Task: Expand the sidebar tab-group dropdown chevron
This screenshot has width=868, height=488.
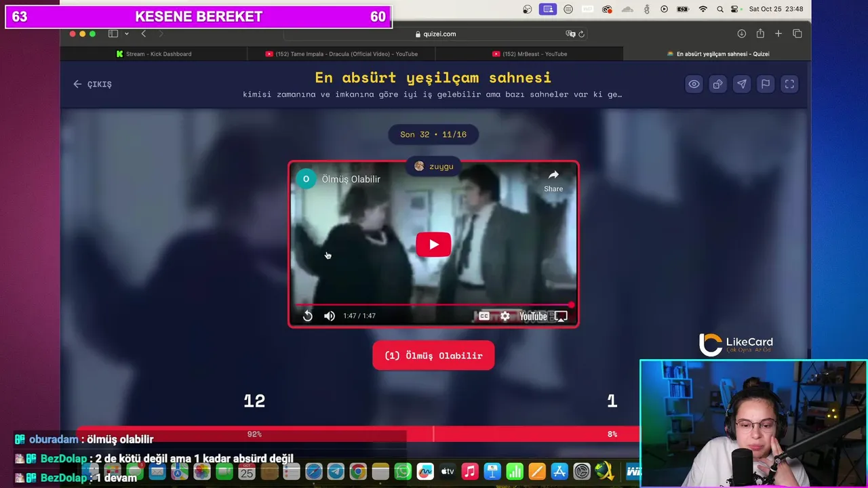Action: pyautogui.click(x=126, y=34)
